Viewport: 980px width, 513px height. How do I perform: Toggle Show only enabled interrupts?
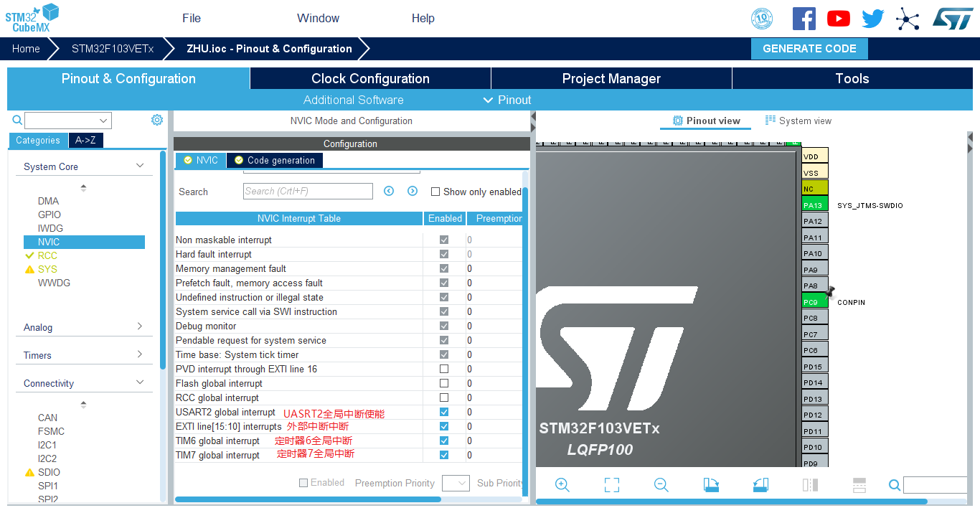(x=435, y=192)
